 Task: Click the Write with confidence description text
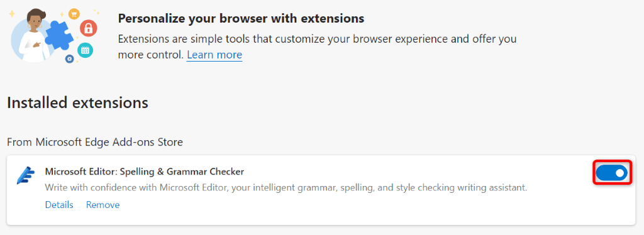(x=286, y=189)
